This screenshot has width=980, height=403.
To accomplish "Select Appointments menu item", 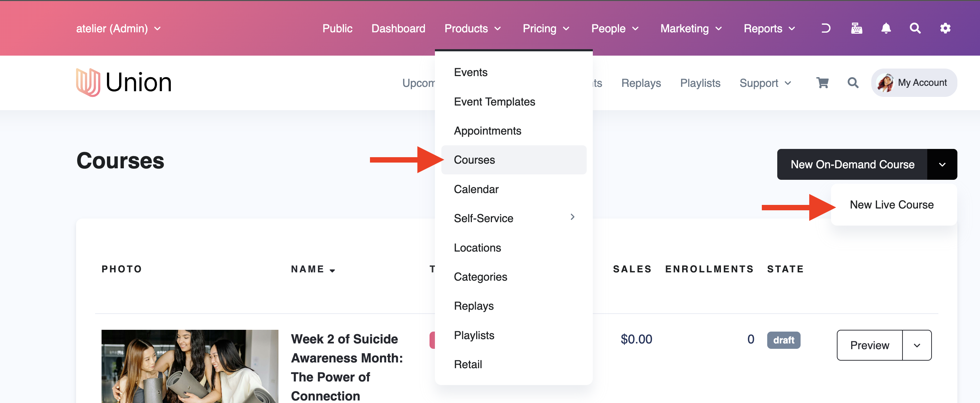I will (514, 131).
